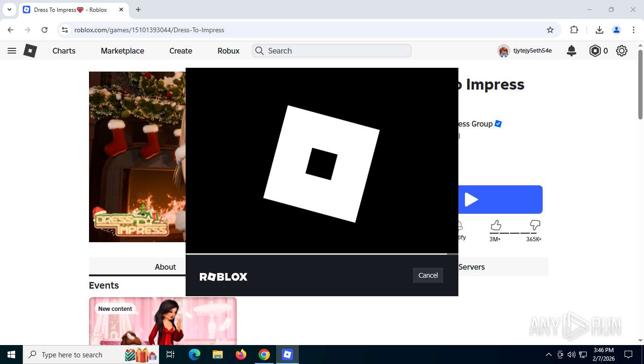Open Task View on the taskbar
This screenshot has width=644, height=364.
pos(170,355)
